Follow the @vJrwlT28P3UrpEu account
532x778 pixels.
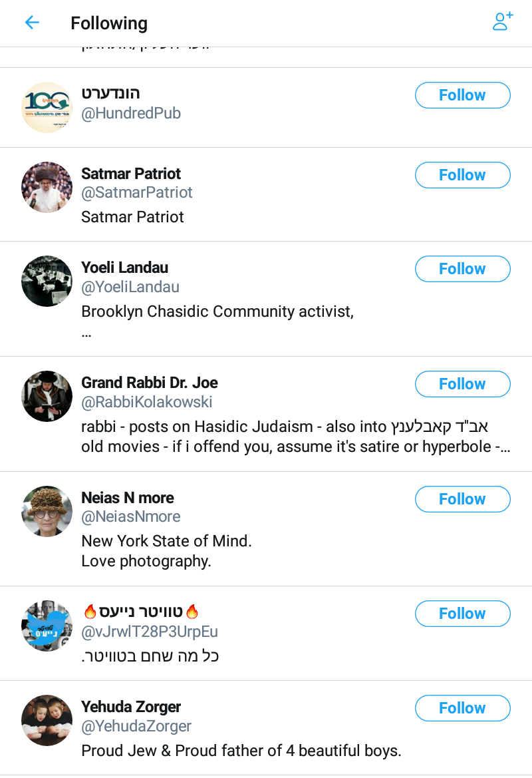(462, 614)
